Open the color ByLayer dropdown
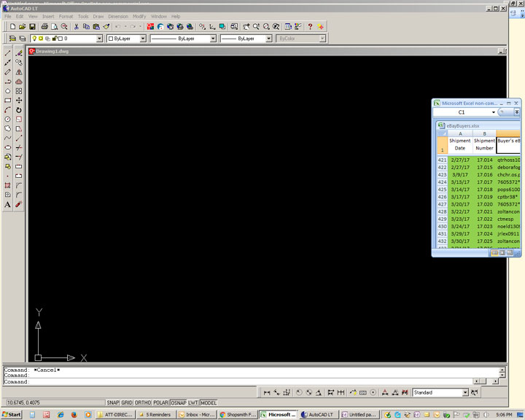525x420 pixels. tap(143, 39)
